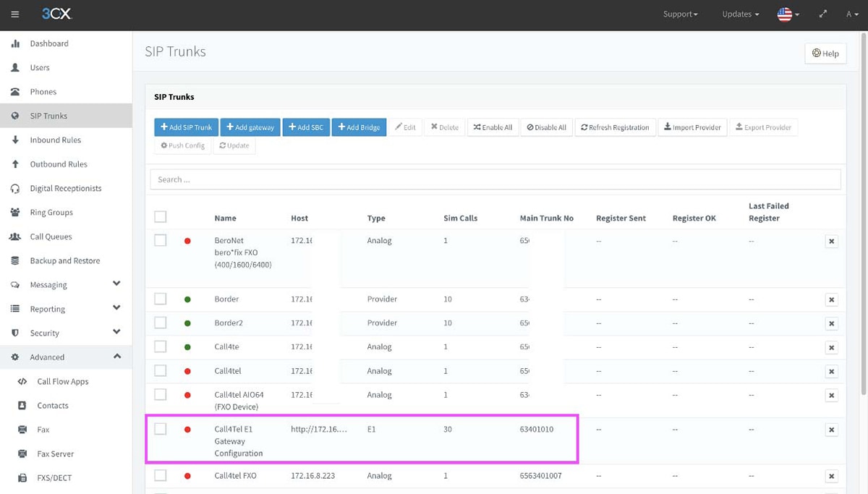Screen dimensions: 868x494
Task: Click the Call Flow Apps code icon
Action: tap(22, 381)
